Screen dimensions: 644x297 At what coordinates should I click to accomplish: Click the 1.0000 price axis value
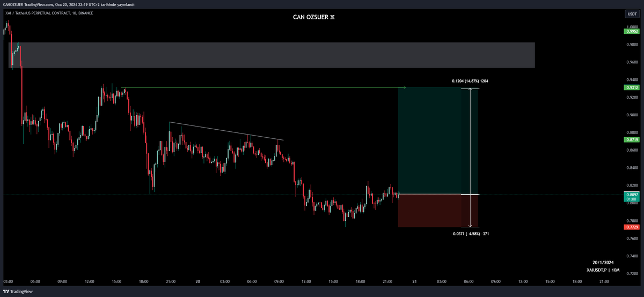click(x=631, y=27)
